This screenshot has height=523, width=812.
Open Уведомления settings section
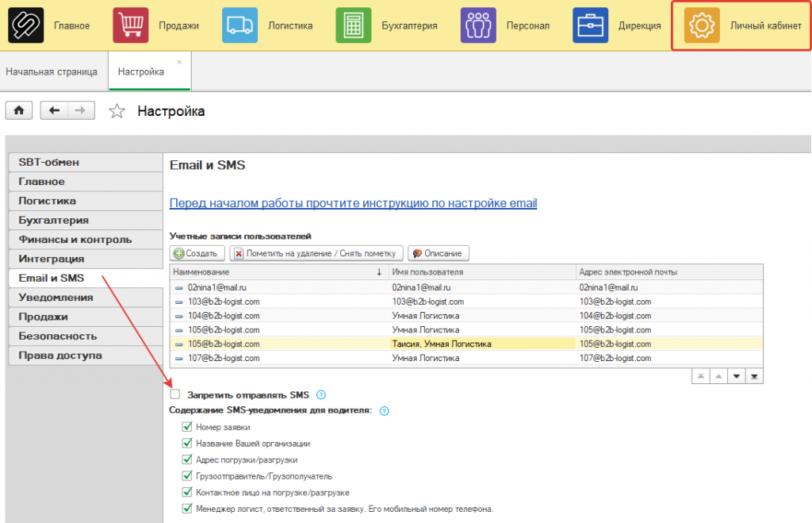pyautogui.click(x=86, y=298)
